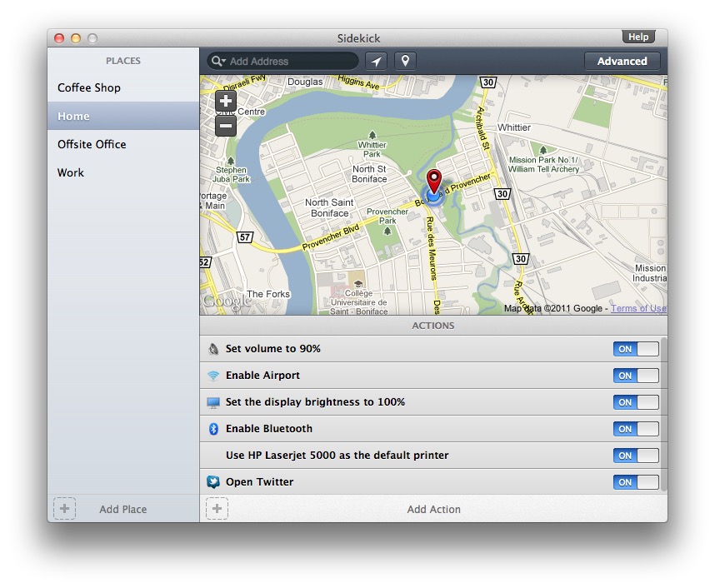The image size is (715, 588).
Task: Open the Help button in title bar
Action: click(x=638, y=37)
